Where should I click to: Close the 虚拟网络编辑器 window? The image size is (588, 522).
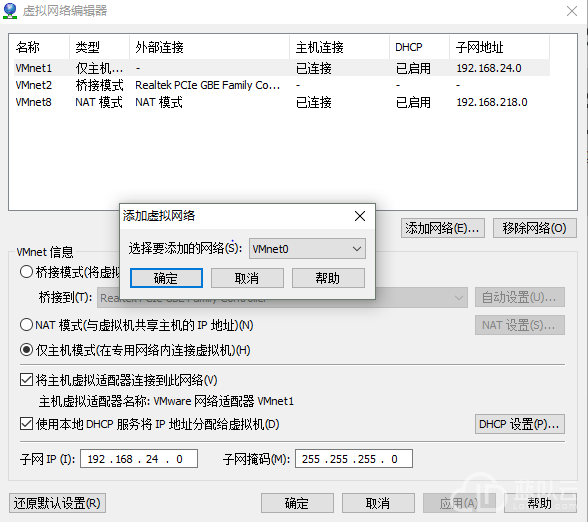coord(572,11)
